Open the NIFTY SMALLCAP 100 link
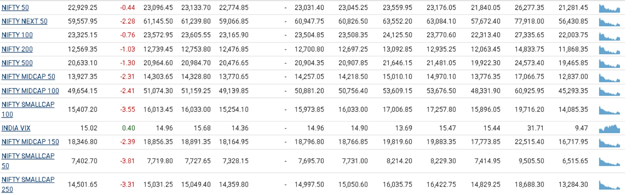The image size is (644, 195). click(x=28, y=105)
